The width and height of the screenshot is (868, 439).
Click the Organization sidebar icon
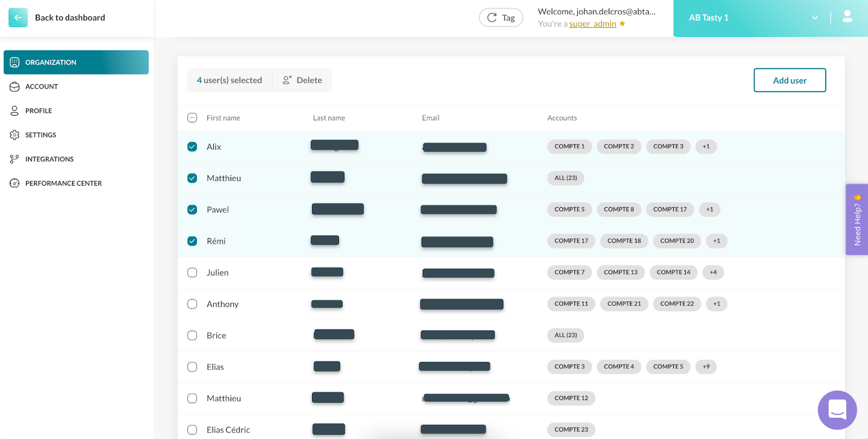point(15,62)
